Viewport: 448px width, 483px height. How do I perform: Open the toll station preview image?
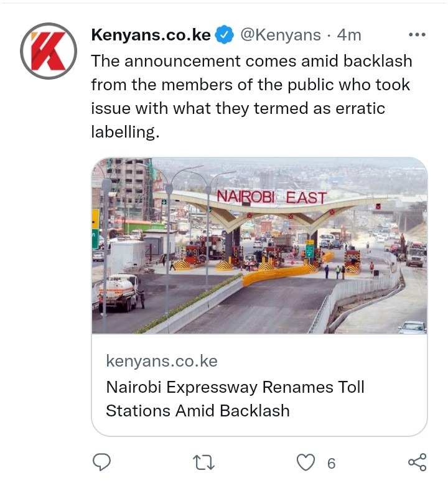[259, 245]
